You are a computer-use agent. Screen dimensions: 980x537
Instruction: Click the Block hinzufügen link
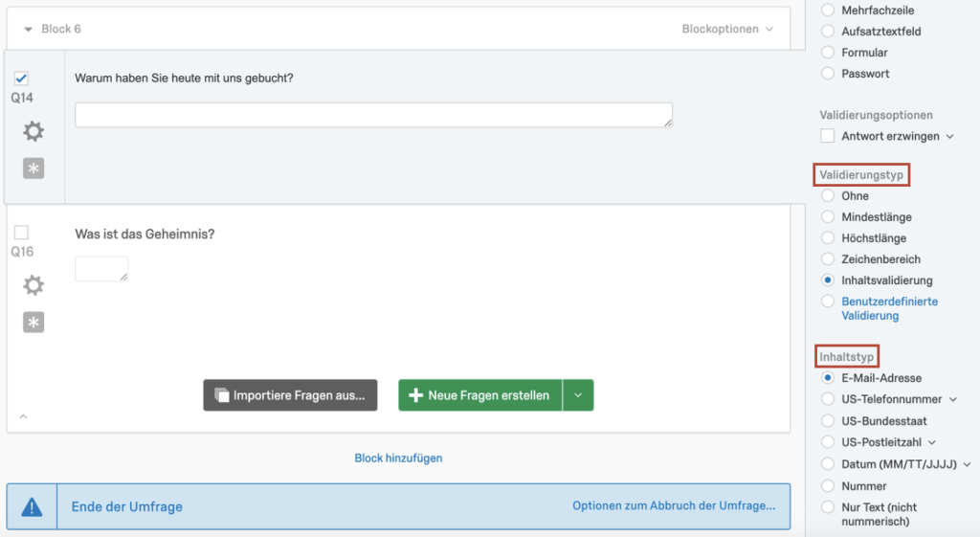pyautogui.click(x=398, y=459)
